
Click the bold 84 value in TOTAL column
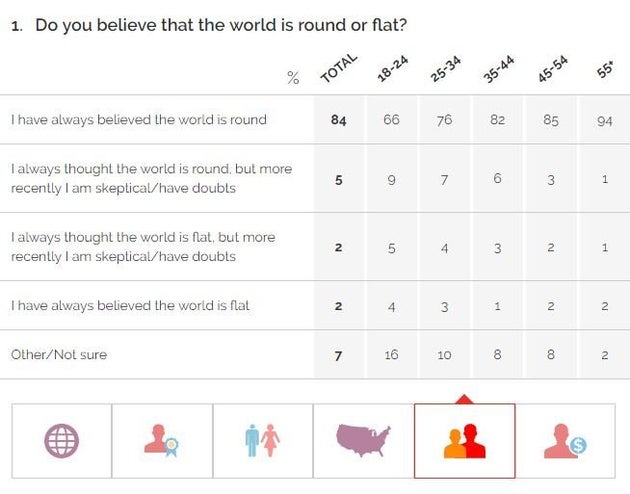click(x=338, y=120)
